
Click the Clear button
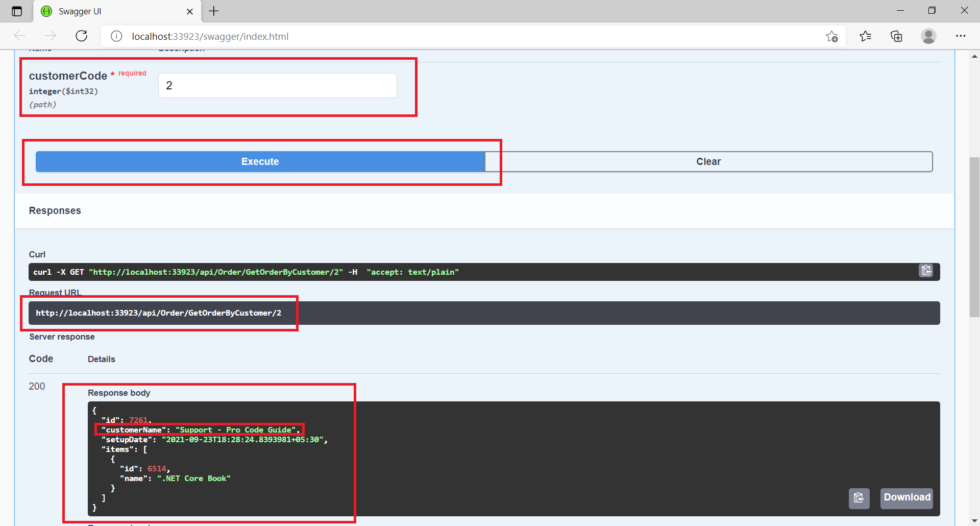[708, 161]
